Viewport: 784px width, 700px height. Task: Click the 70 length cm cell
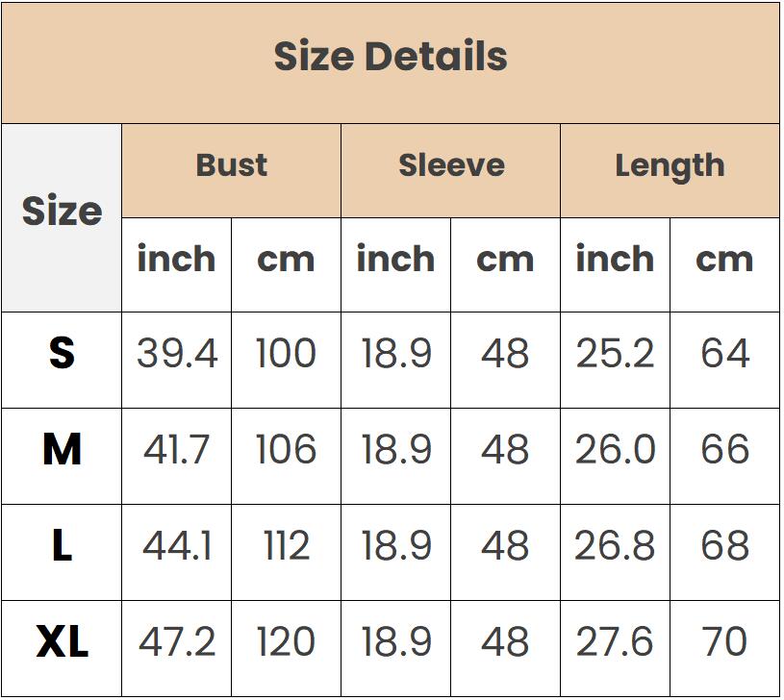pyautogui.click(x=725, y=648)
